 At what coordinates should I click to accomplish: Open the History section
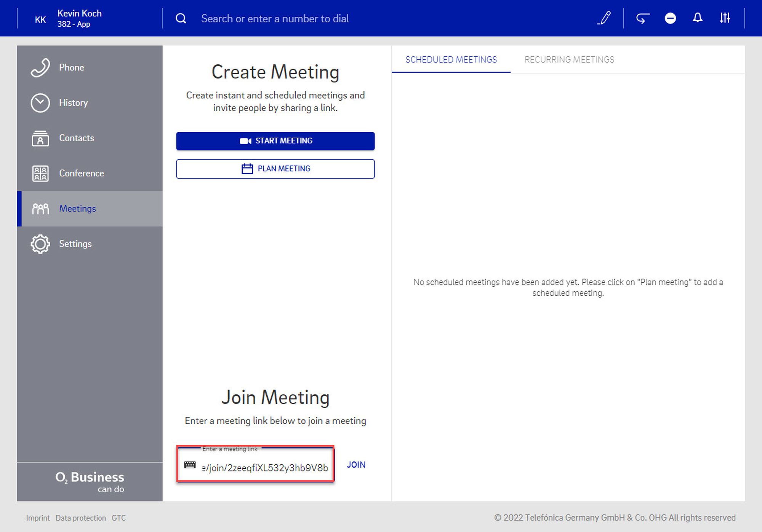click(x=73, y=103)
